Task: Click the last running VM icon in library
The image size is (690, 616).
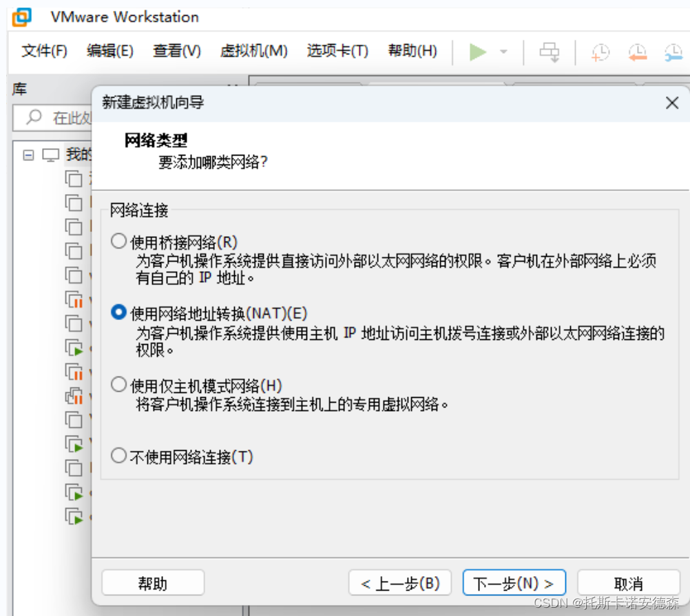Action: (x=74, y=516)
